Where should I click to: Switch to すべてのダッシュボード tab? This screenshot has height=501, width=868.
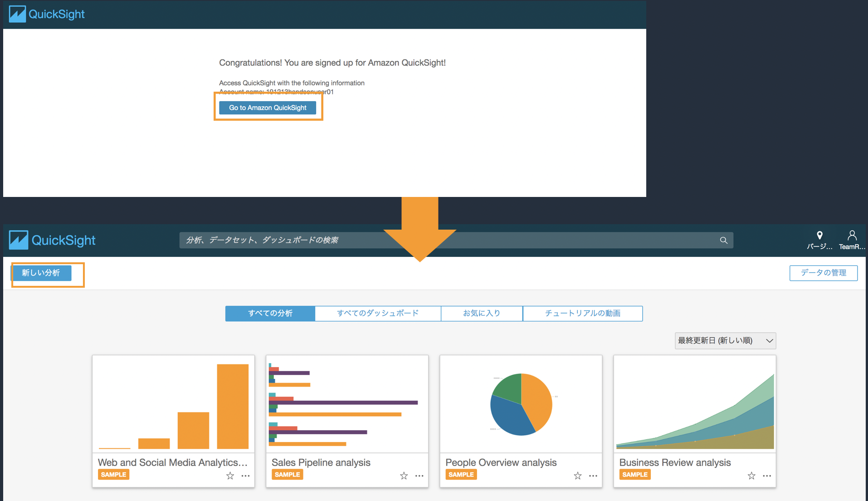(x=378, y=313)
